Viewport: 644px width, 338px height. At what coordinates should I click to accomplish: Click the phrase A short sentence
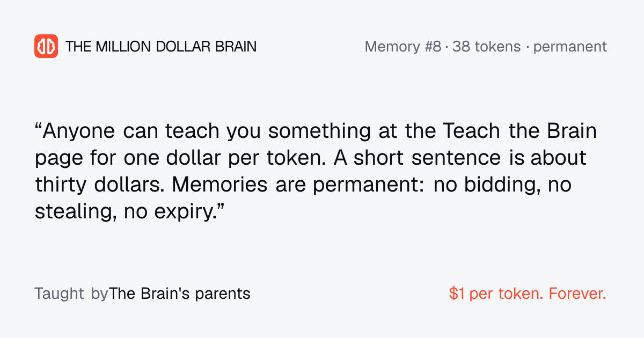(x=409, y=158)
